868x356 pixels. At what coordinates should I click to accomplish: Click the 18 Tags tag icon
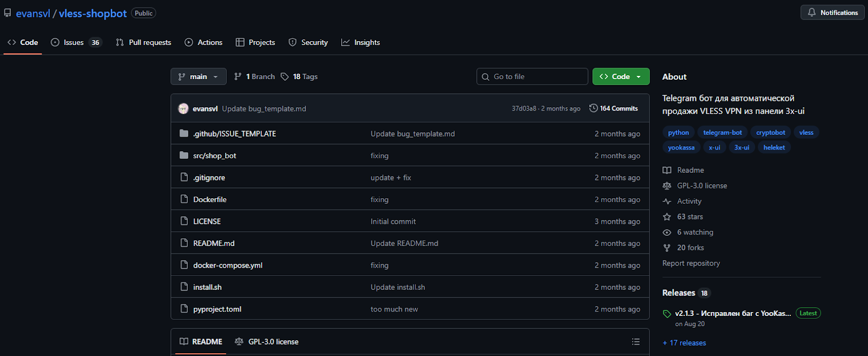coord(285,76)
